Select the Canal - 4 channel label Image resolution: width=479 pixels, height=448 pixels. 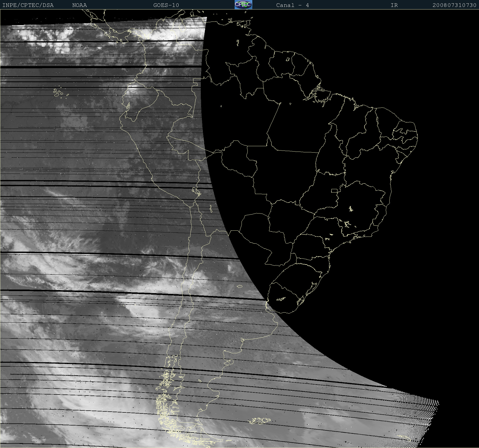point(292,5)
